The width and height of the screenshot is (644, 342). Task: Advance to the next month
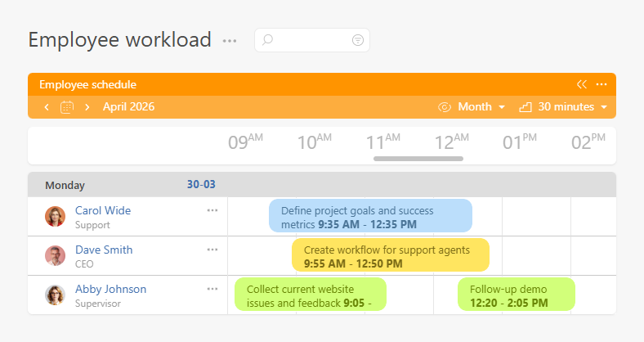click(x=87, y=107)
